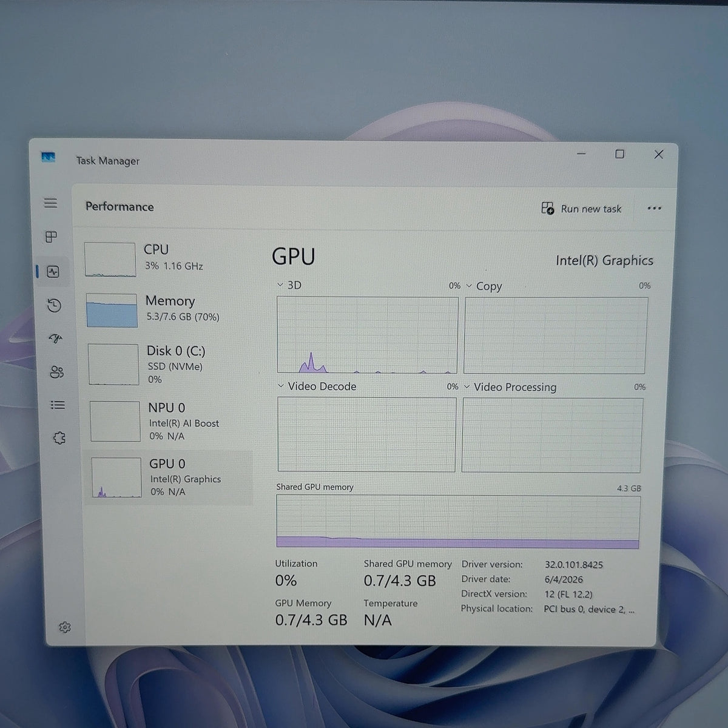This screenshot has width=728, height=728.
Task: Open the three-dot more options menu
Action: [654, 208]
